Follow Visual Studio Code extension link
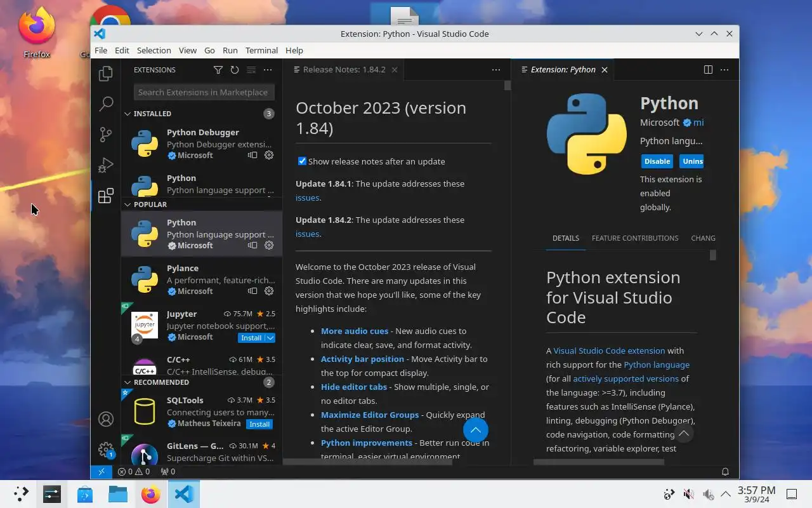 click(609, 351)
